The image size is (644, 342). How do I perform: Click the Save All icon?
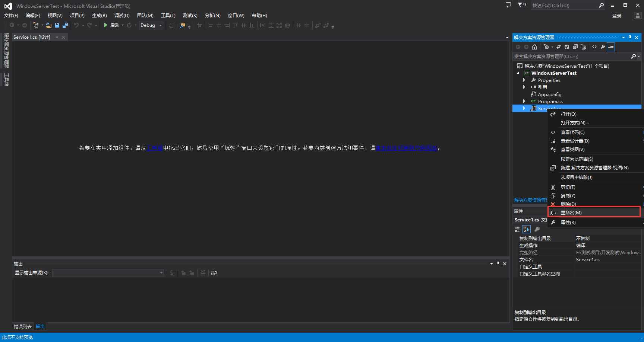(65, 25)
